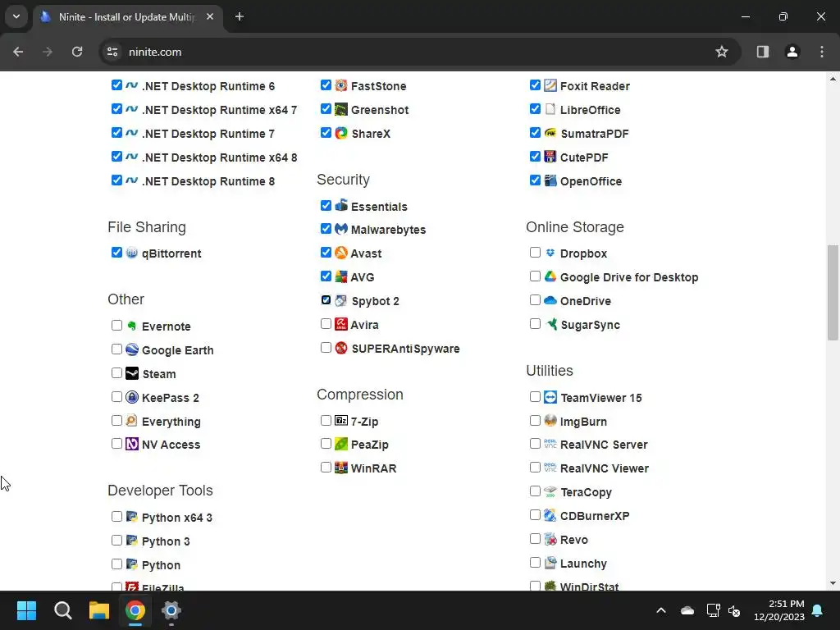
Task: Open the clock and date panel
Action: (779, 610)
